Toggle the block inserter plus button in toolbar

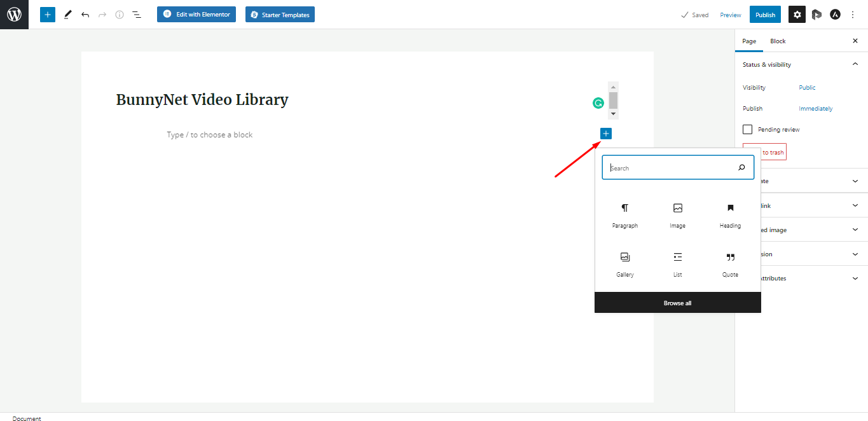pyautogui.click(x=48, y=14)
